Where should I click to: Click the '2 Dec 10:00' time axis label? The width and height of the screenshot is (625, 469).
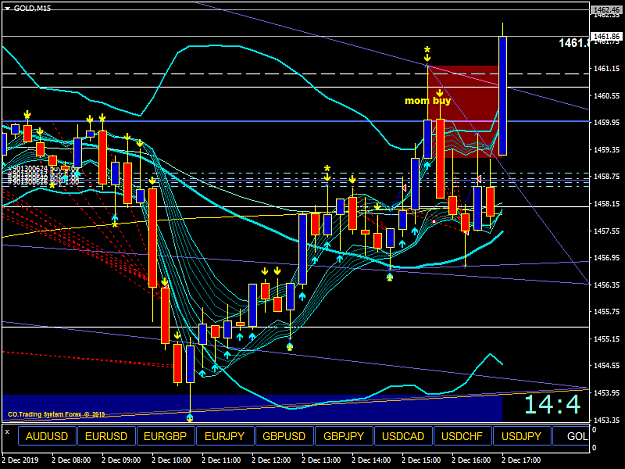(171, 460)
